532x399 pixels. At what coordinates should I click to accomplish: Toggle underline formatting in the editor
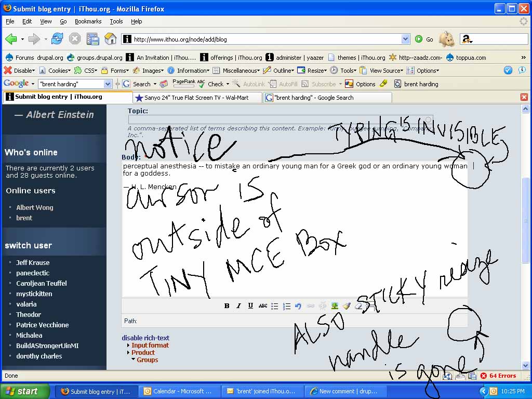pos(250,306)
